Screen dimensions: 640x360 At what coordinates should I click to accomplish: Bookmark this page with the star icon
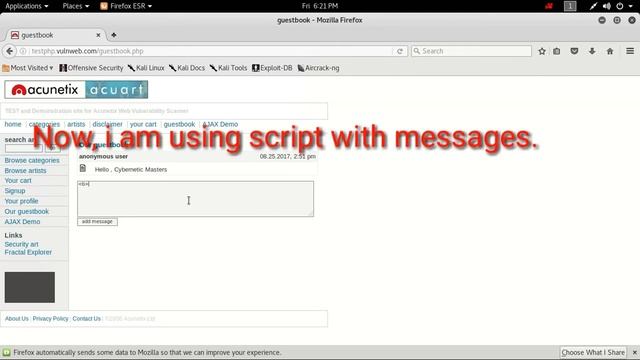click(x=542, y=51)
